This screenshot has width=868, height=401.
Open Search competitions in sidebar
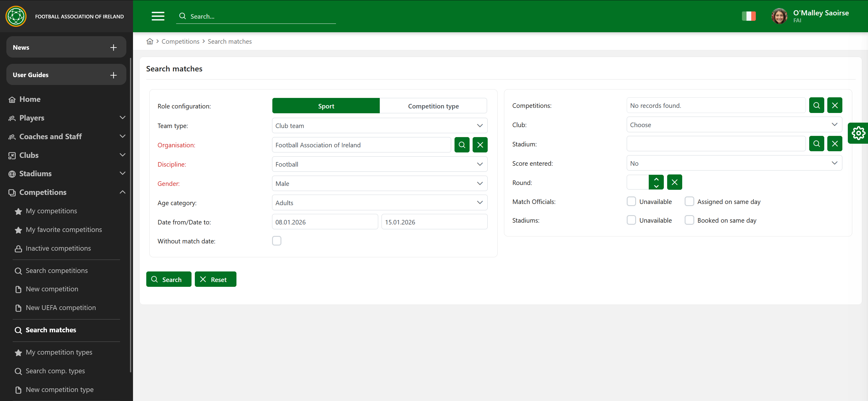(57, 270)
